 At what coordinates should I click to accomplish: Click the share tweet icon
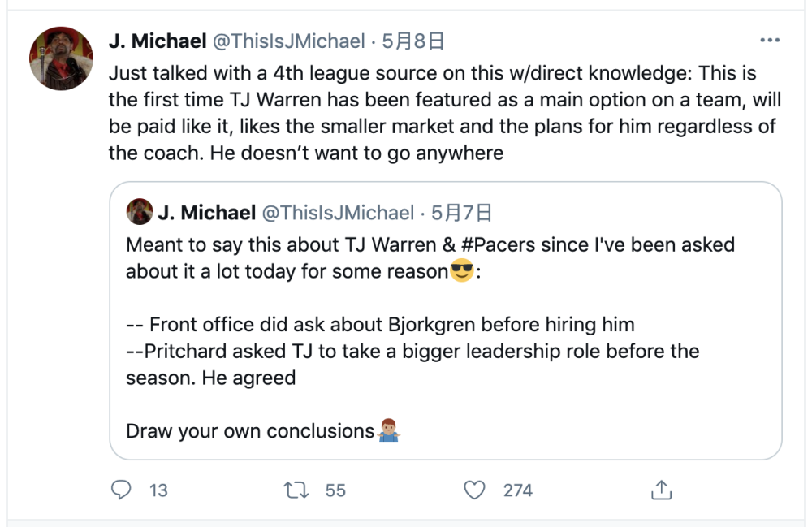click(661, 490)
